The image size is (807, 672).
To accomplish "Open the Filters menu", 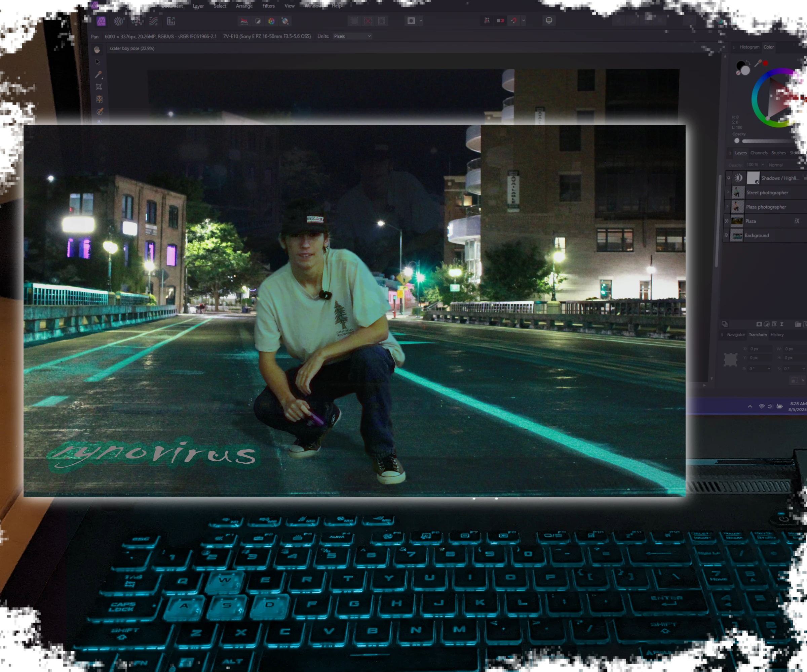I will tap(268, 6).
